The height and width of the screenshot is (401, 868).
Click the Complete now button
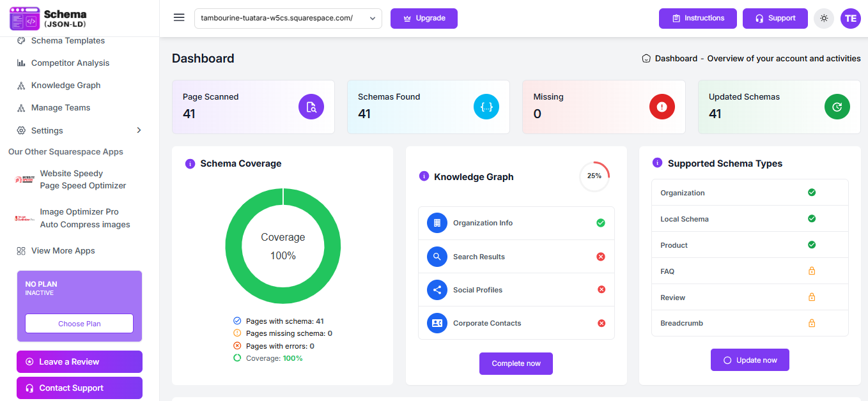click(516, 363)
